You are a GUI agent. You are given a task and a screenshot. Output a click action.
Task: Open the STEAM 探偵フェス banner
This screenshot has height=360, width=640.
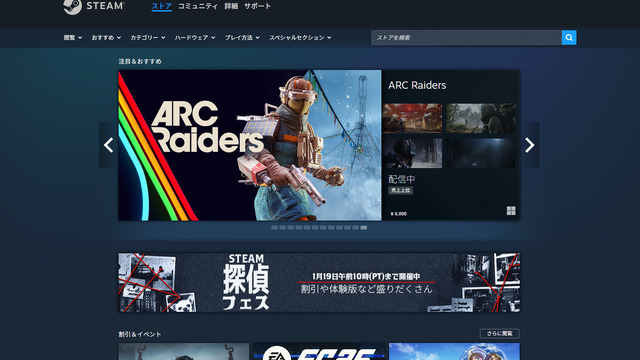pyautogui.click(x=319, y=282)
